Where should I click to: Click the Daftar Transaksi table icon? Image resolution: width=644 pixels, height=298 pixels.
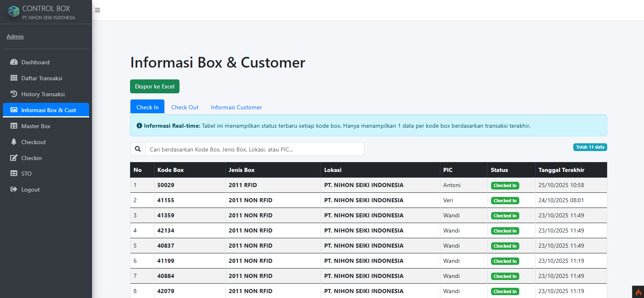14,78
